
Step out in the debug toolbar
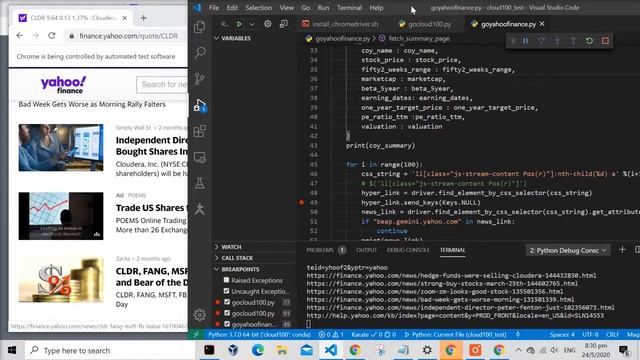[573, 41]
